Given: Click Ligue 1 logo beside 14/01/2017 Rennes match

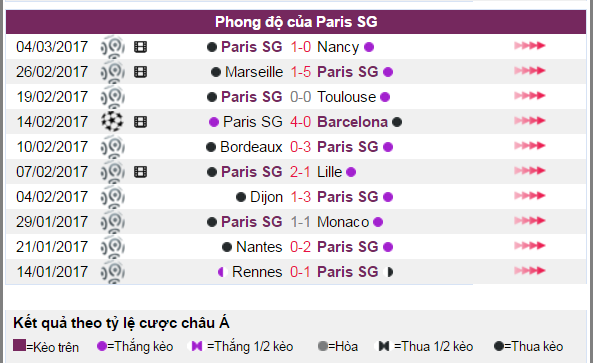Looking at the screenshot, I should click(112, 272).
